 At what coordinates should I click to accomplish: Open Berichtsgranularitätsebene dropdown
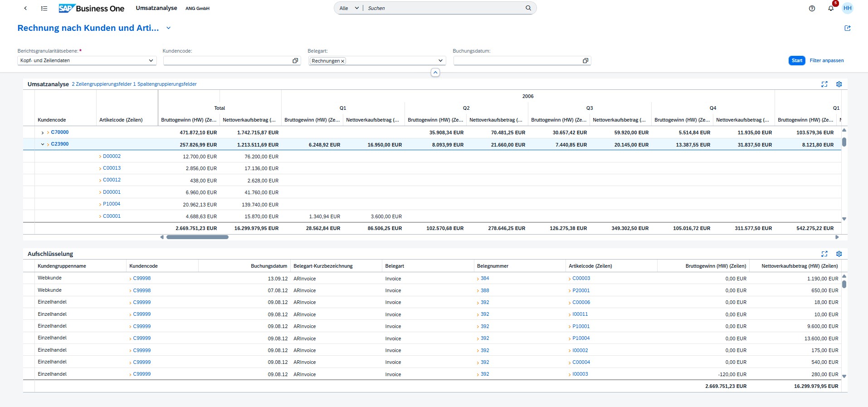(x=151, y=61)
